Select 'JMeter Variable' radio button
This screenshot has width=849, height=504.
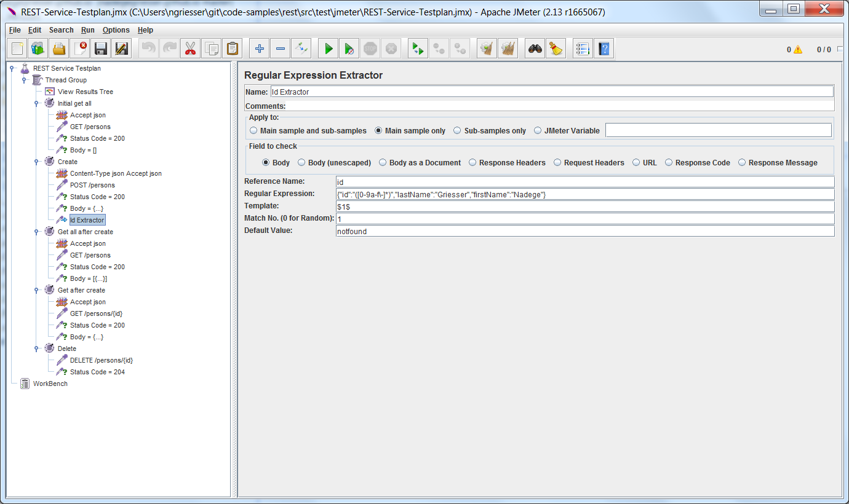[x=538, y=130]
